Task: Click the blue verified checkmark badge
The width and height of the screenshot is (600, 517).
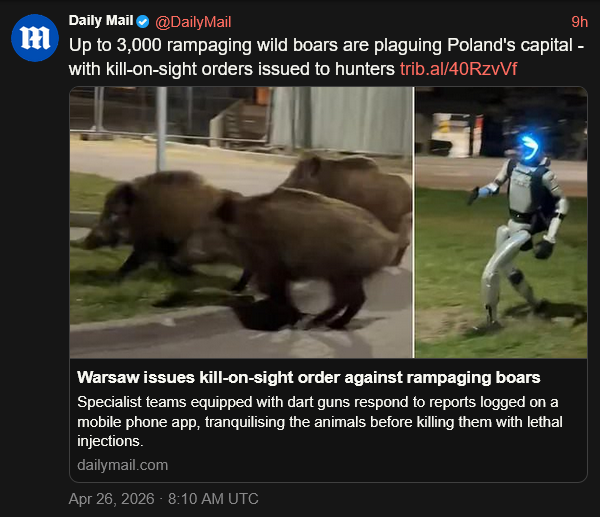Action: coord(143,22)
